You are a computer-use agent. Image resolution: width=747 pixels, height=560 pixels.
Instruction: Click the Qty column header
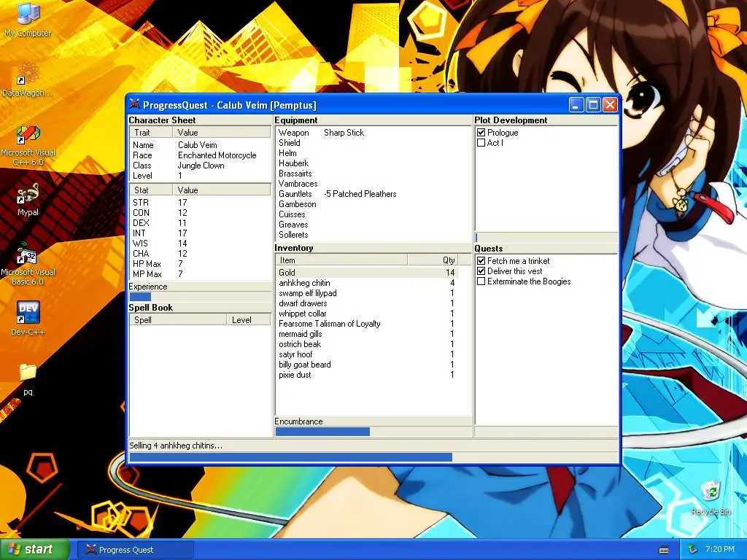coord(433,260)
